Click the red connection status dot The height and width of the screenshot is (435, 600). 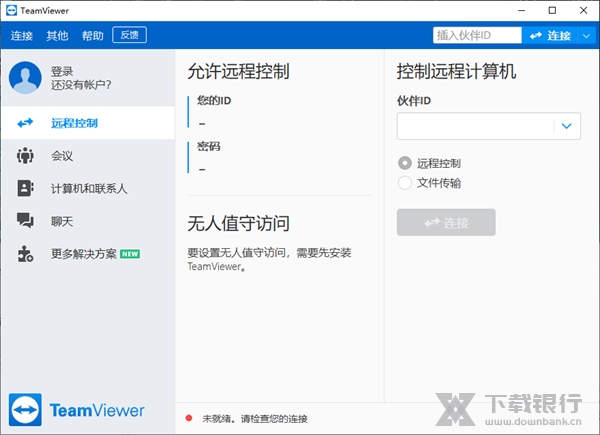[189, 418]
